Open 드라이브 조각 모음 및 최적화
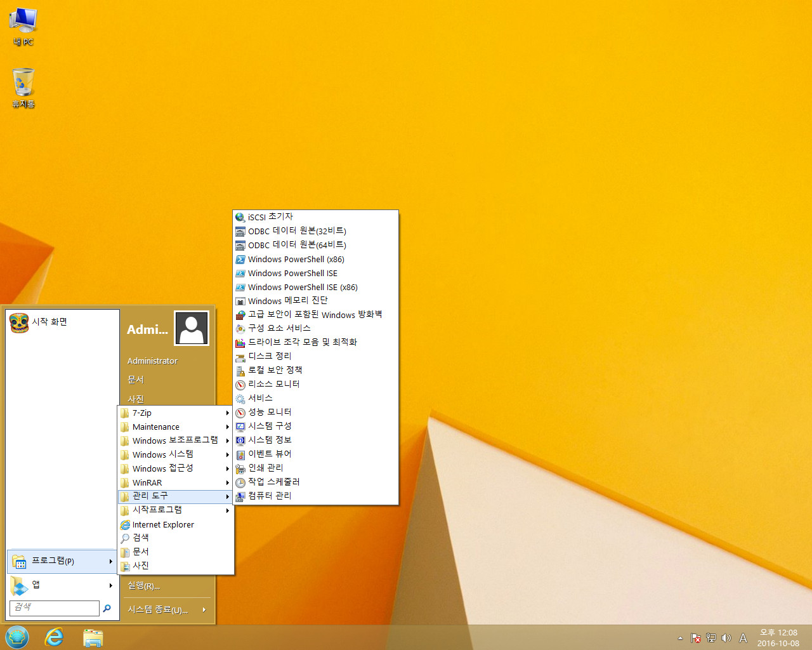 [315, 343]
